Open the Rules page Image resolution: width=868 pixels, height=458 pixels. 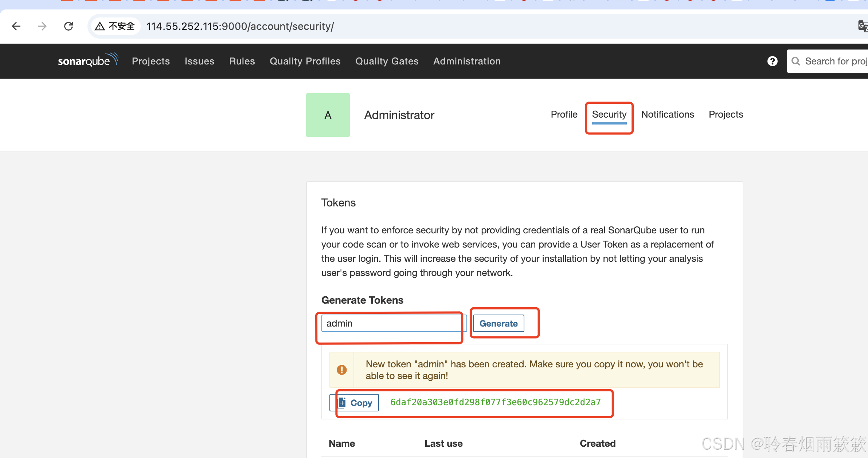point(242,61)
